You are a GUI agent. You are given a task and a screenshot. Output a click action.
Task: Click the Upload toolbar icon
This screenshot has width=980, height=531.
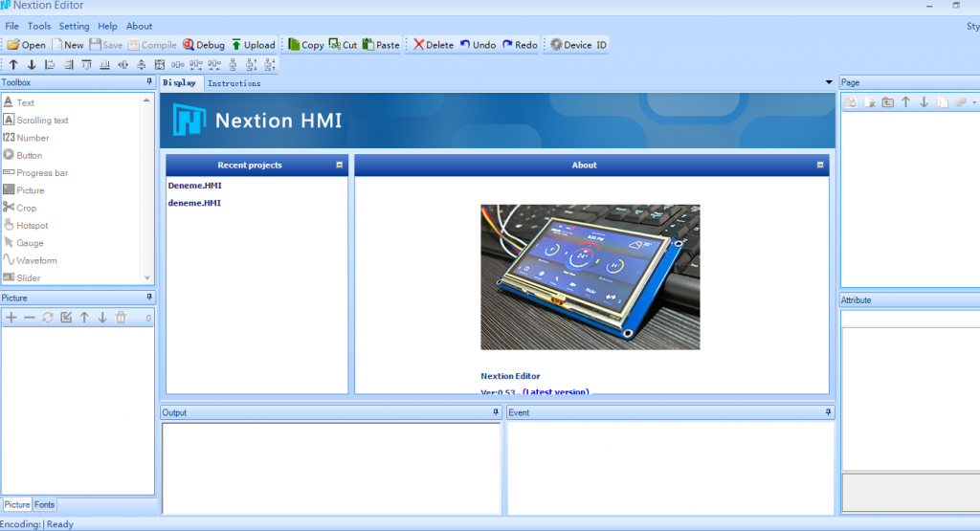(237, 45)
